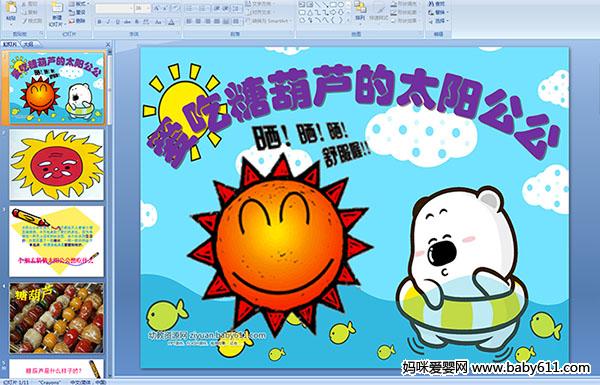The width and height of the screenshot is (600, 385).
Task: Toggle Bold formatting
Action: pos(99,22)
